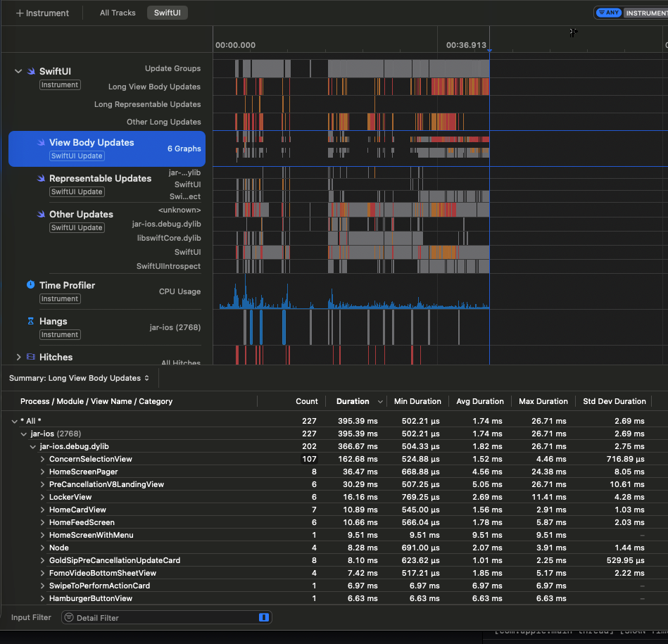Click the Swift icon beside SwiftUI track
Screen dimensions: 668x644
pos(30,71)
